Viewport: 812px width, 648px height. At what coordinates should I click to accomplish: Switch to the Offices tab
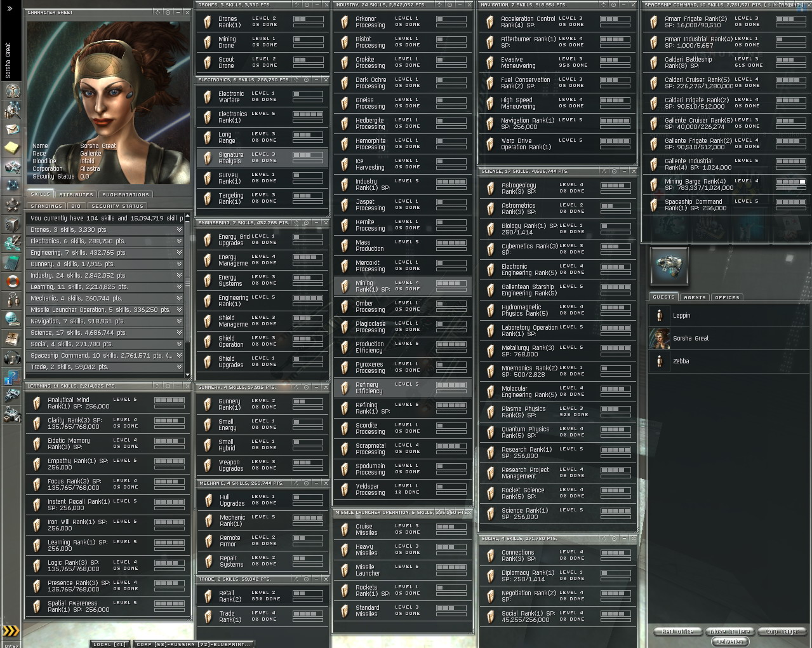[x=727, y=297]
